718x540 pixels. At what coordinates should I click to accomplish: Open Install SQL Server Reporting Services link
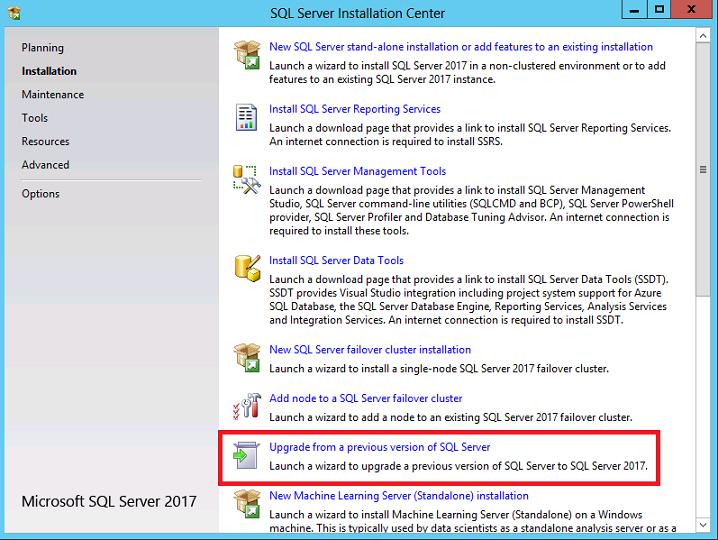(354, 109)
